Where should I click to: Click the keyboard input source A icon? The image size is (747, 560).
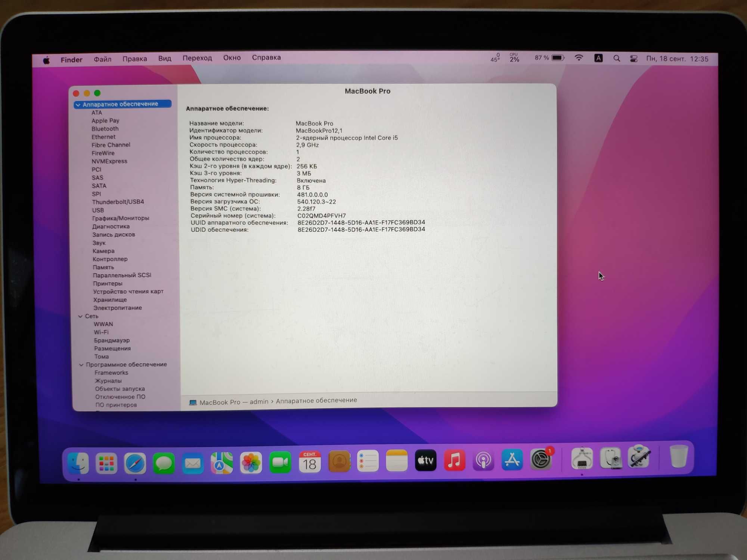[598, 58]
